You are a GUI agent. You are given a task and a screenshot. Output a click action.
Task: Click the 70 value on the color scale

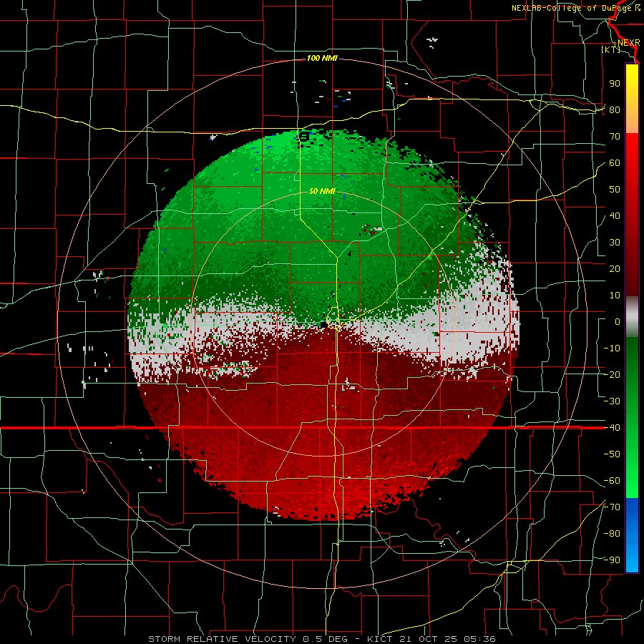[615, 137]
